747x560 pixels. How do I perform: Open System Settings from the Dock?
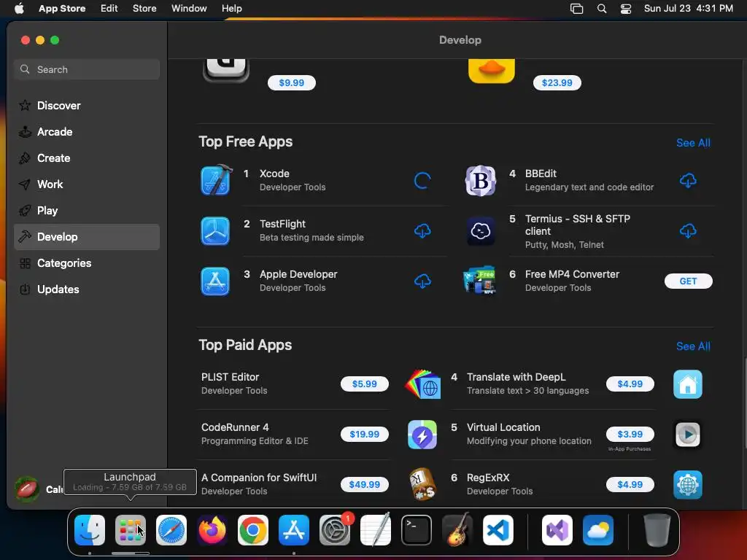(x=334, y=530)
